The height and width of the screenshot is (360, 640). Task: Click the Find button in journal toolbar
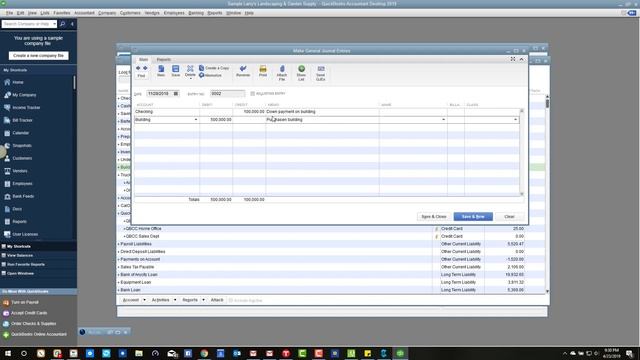[x=141, y=76]
